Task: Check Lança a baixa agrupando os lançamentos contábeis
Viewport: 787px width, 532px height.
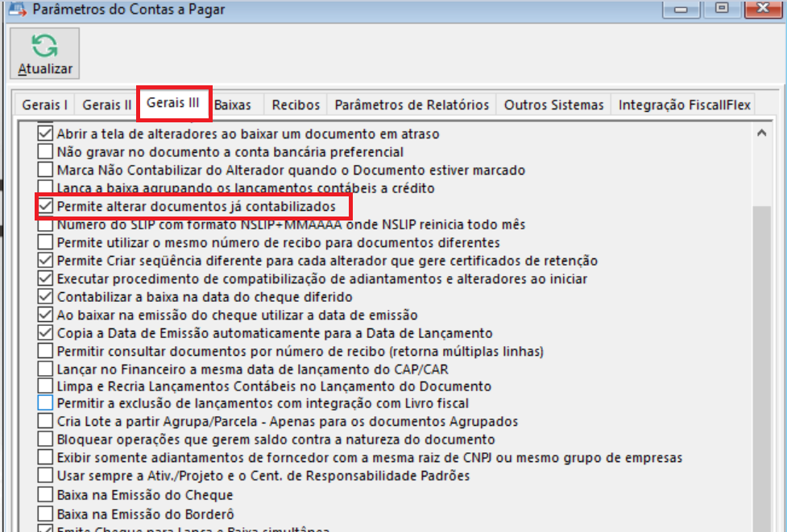Action: (x=45, y=187)
